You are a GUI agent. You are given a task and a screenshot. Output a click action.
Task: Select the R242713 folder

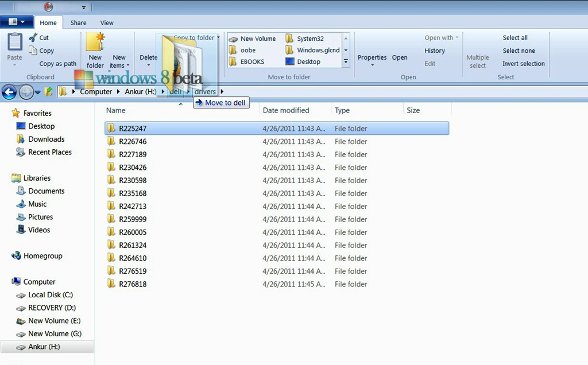pos(132,207)
